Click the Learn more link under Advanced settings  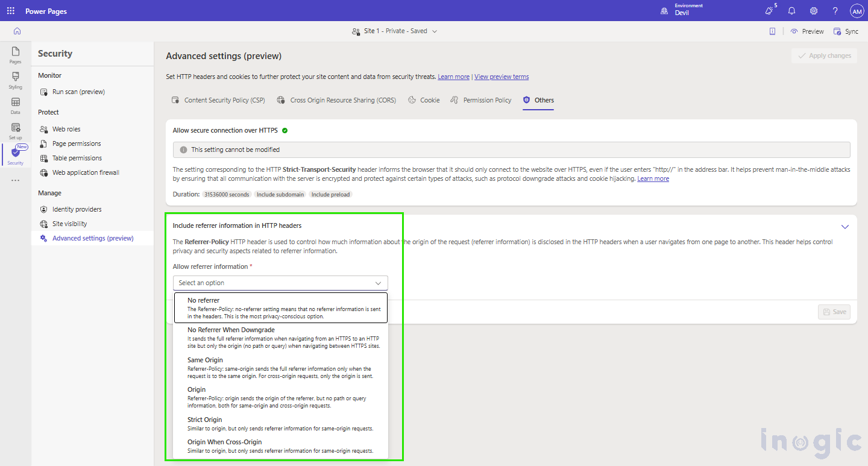tap(454, 77)
